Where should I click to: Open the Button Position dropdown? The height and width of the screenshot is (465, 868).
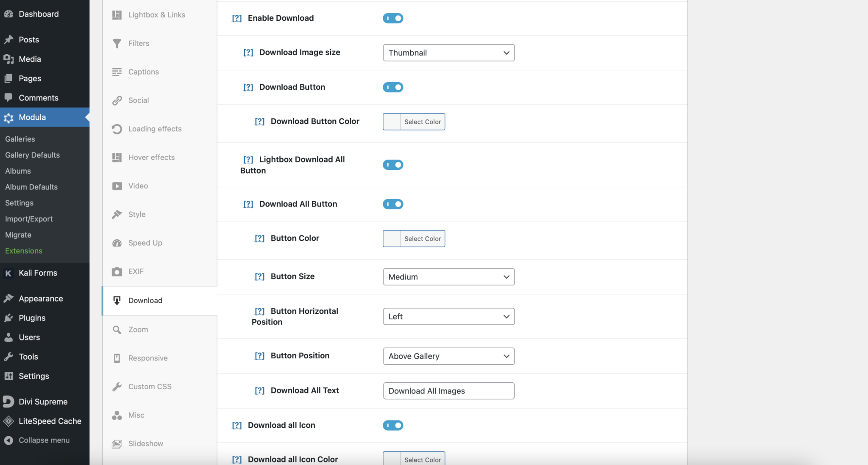pos(448,356)
